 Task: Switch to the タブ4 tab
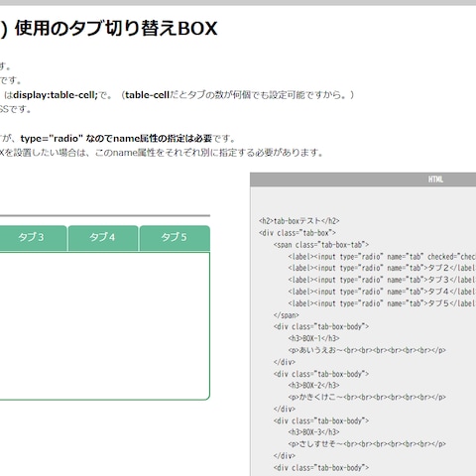coord(103,238)
